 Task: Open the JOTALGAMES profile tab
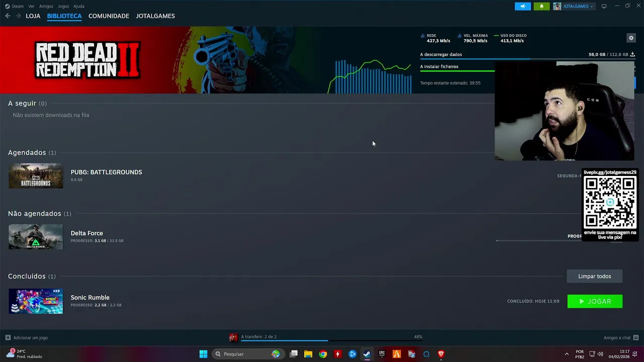point(155,16)
